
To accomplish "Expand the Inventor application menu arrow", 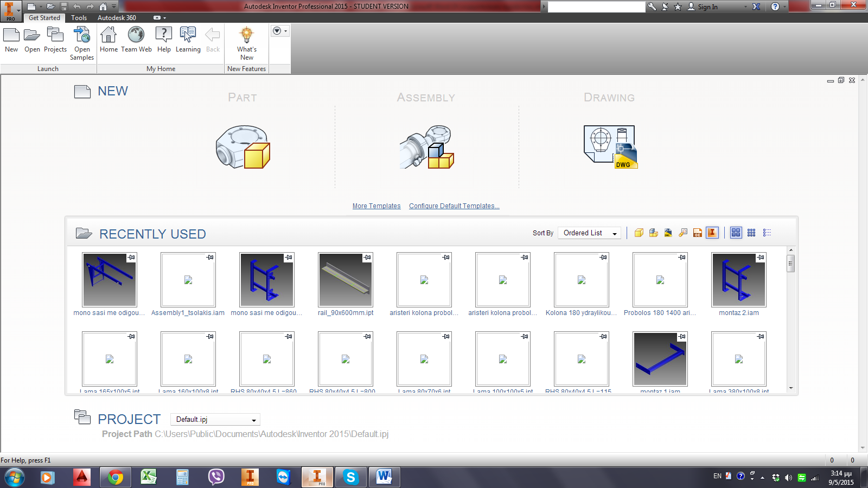I will click(18, 10).
